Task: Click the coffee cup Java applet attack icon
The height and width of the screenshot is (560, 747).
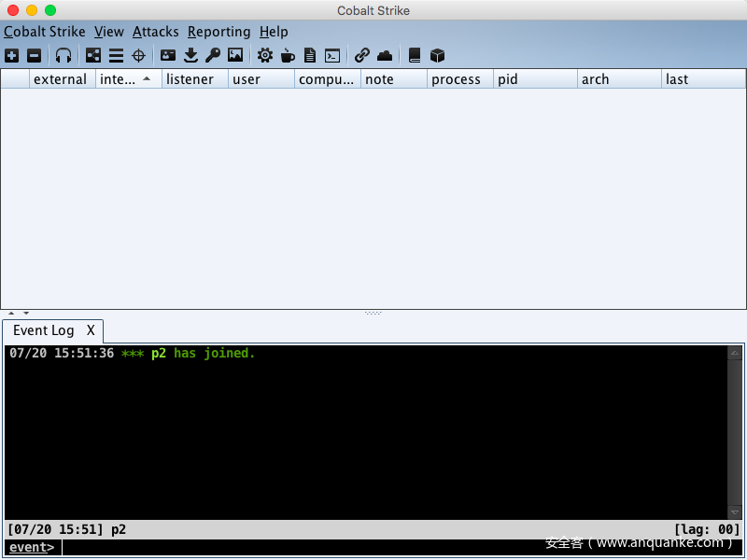Action: [288, 55]
